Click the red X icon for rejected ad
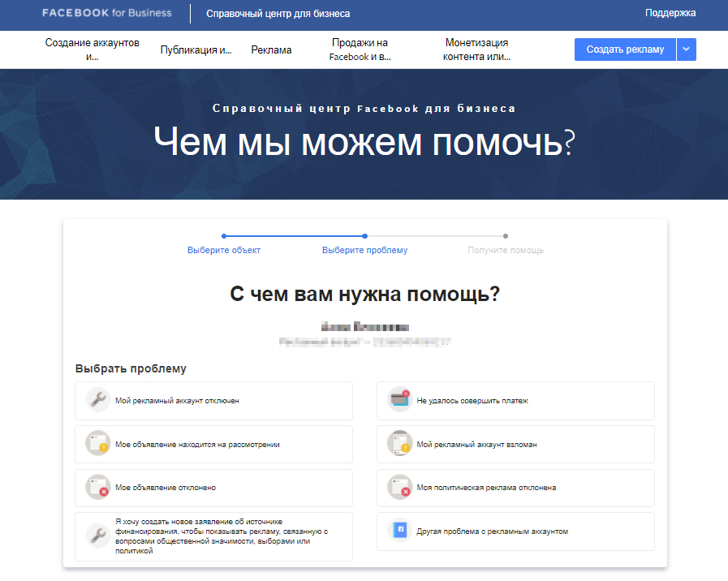The width and height of the screenshot is (728, 581). 97,488
